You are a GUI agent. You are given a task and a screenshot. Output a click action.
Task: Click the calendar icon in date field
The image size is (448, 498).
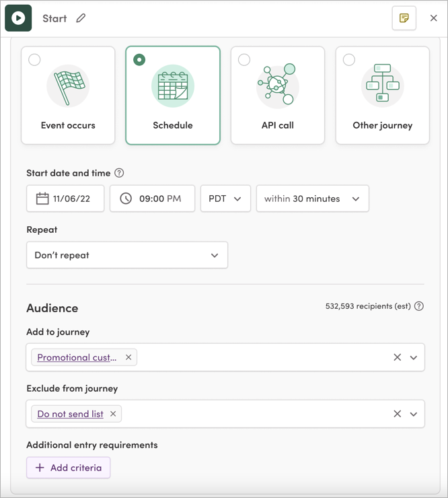[x=42, y=199]
